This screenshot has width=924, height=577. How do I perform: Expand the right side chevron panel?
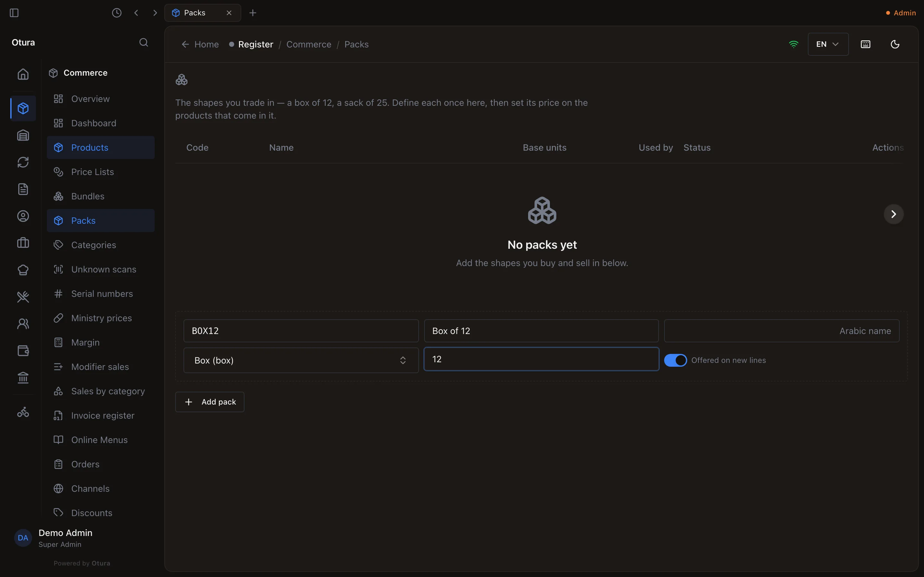[894, 214]
